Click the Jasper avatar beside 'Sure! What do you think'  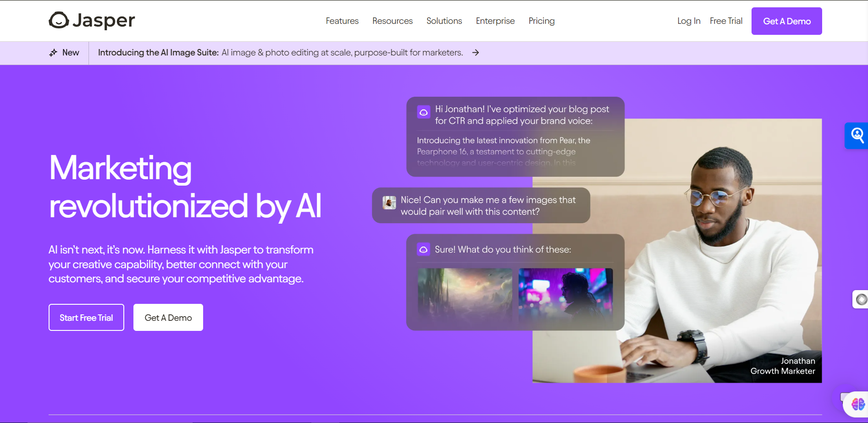click(423, 249)
